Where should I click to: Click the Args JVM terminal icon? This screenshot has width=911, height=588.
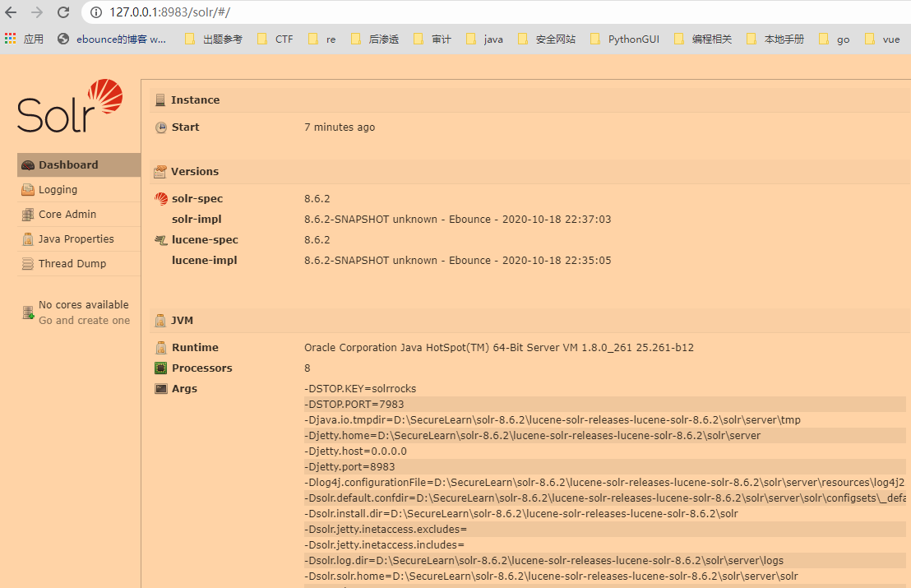point(161,389)
